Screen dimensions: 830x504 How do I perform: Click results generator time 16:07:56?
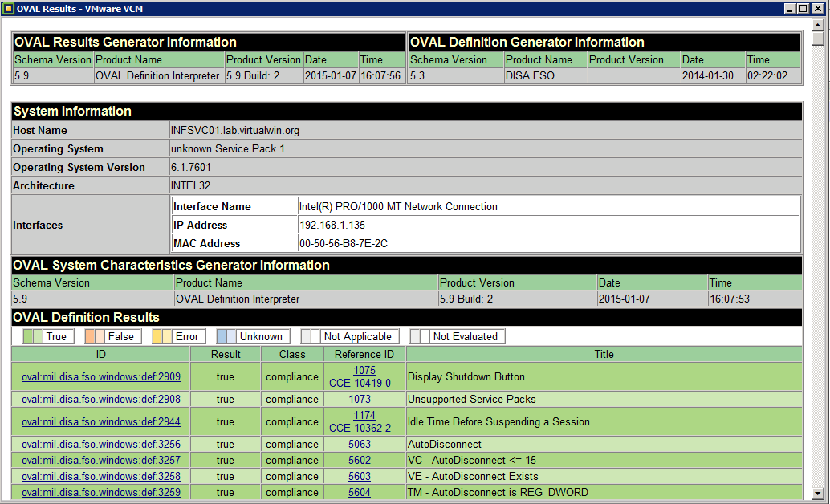tap(380, 75)
